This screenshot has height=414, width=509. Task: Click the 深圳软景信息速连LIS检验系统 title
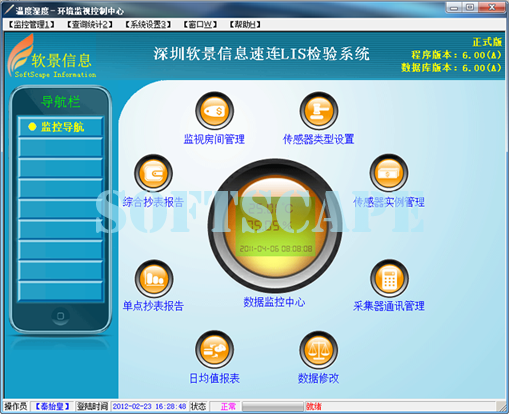(261, 54)
